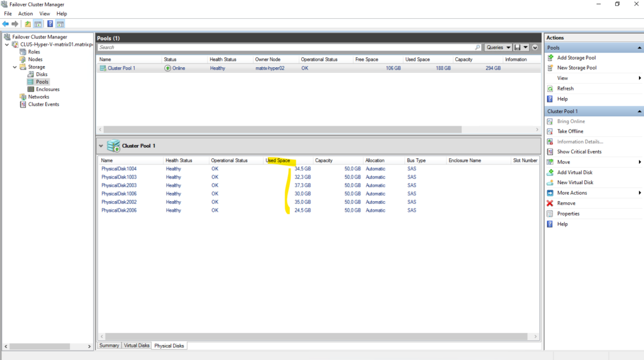Click the blue Help icon in toolbar
644x360 pixels.
(x=49, y=24)
